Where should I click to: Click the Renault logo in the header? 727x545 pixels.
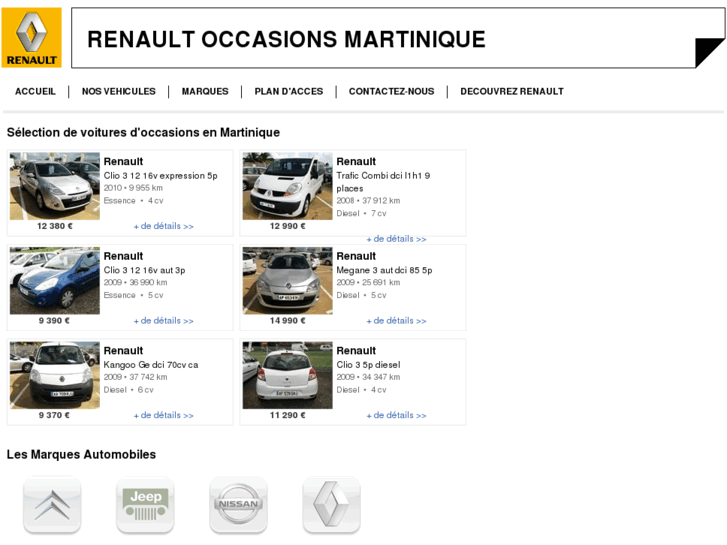click(31, 38)
